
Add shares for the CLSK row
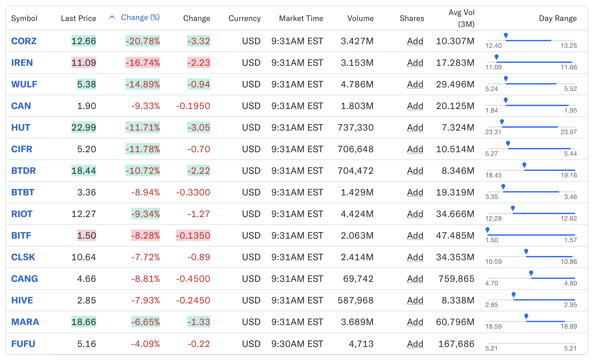pos(415,257)
